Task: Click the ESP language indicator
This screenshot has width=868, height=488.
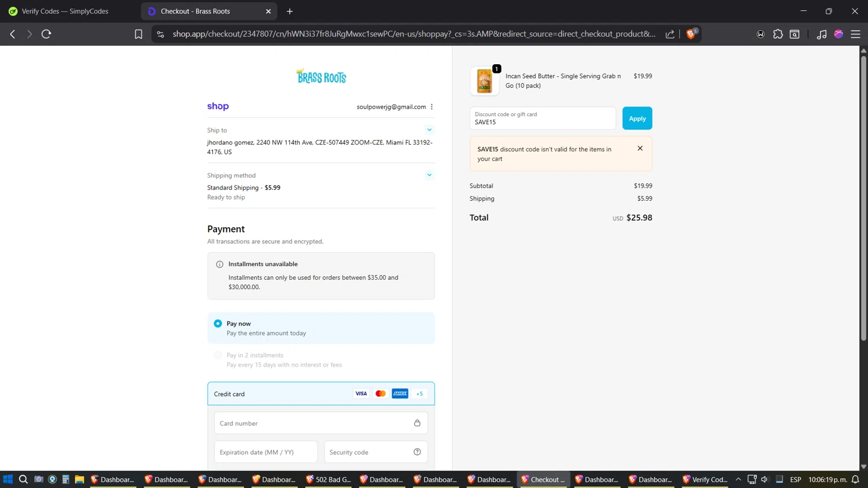Action: [x=796, y=479]
